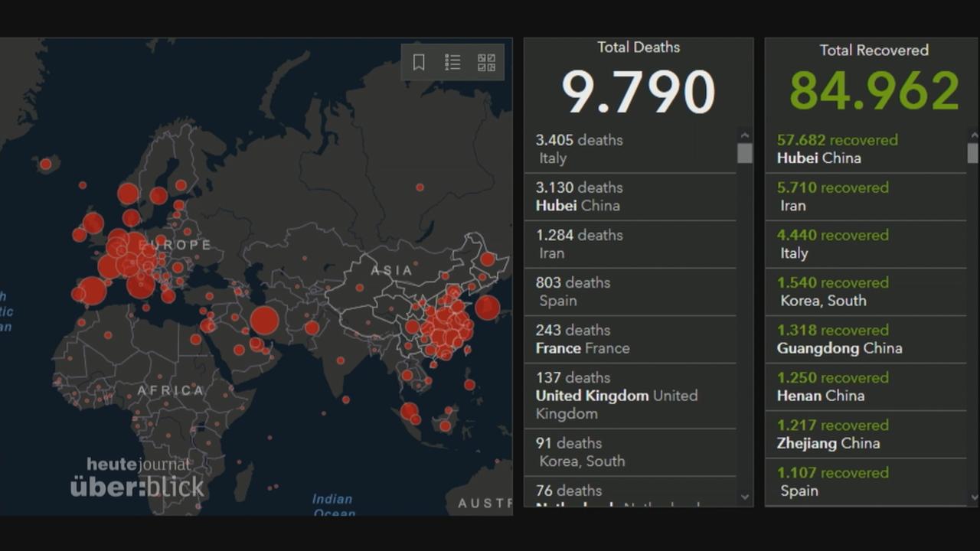The height and width of the screenshot is (551, 980).
Task: Select United Kingdom 137 deaths entry
Action: click(629, 396)
